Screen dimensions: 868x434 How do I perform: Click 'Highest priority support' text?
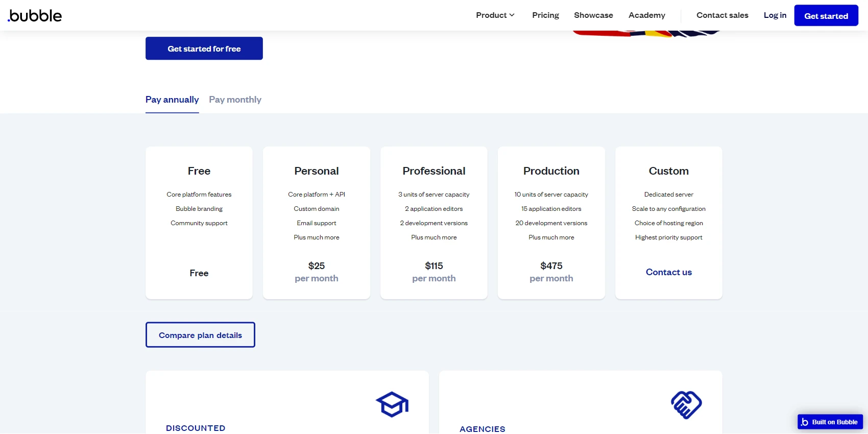(669, 237)
